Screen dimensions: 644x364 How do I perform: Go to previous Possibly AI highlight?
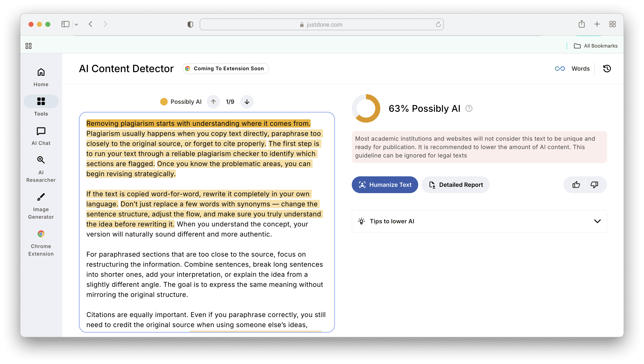(x=213, y=102)
